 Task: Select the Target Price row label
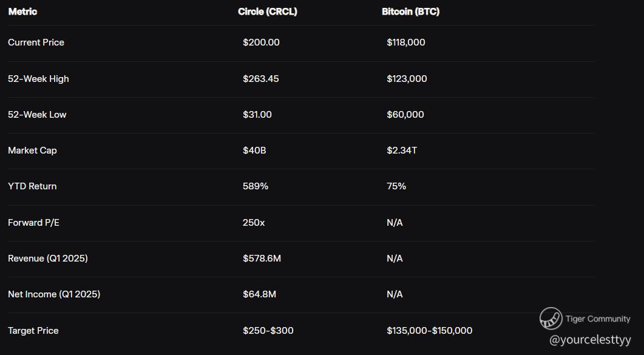[x=33, y=331]
